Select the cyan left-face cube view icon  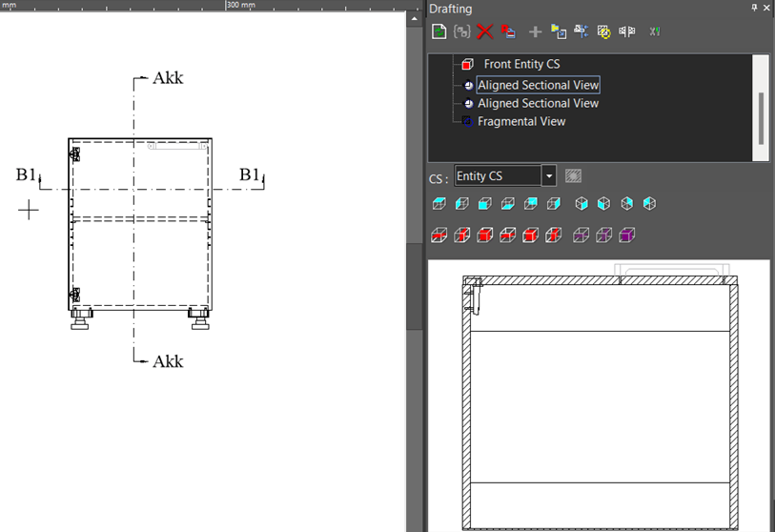(461, 204)
